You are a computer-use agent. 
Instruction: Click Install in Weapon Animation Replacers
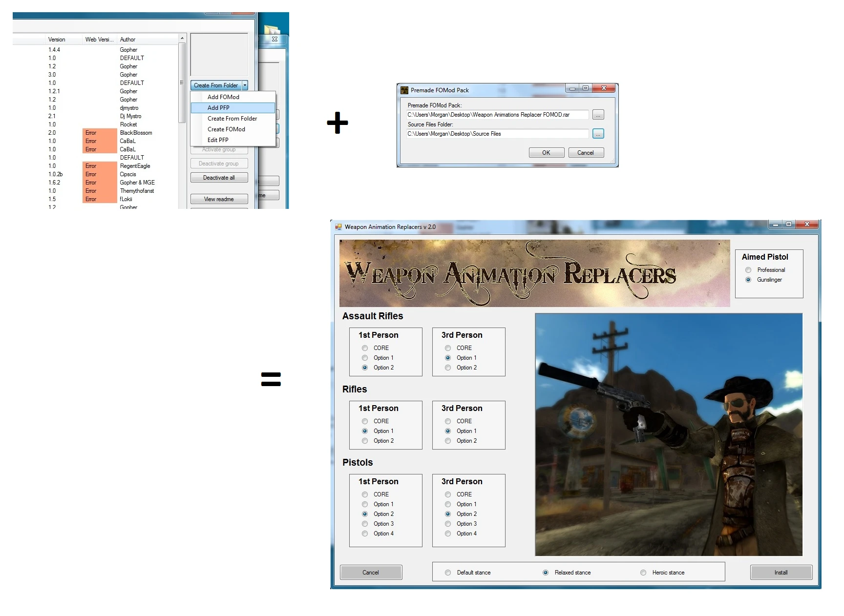[781, 573]
